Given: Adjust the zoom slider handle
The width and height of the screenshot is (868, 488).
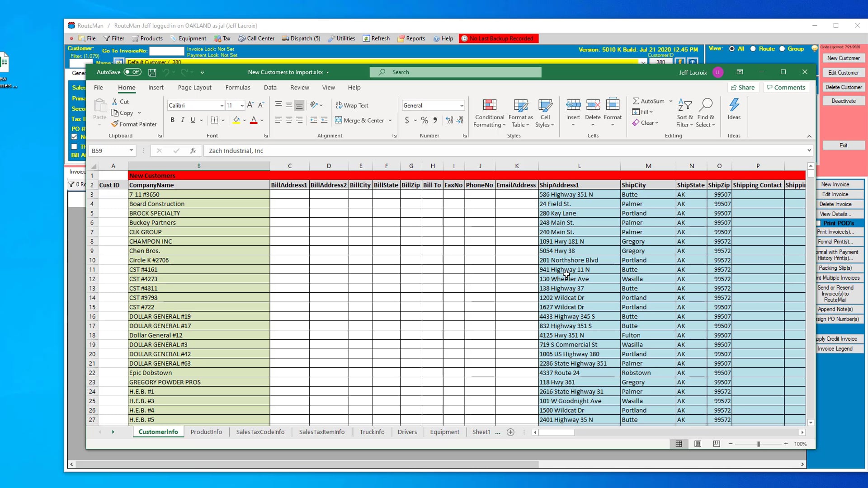Looking at the screenshot, I should pyautogui.click(x=758, y=444).
